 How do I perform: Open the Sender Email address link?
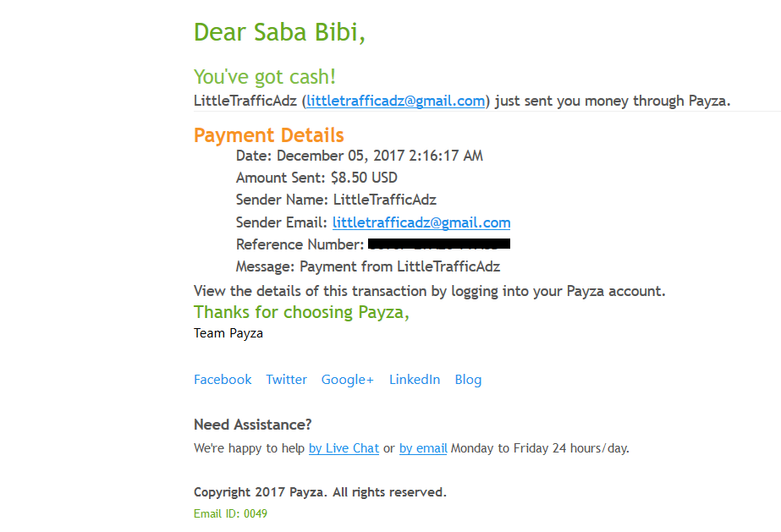point(421,223)
